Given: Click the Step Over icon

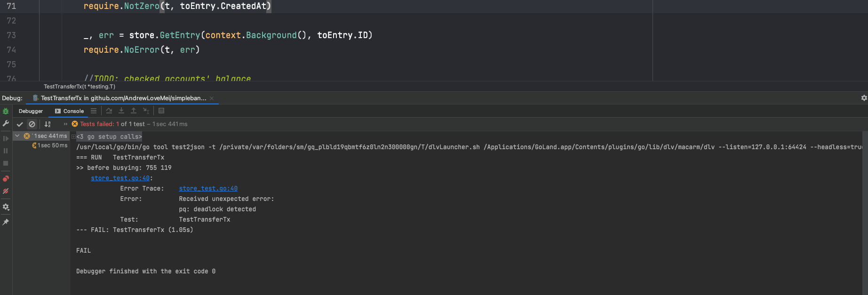Looking at the screenshot, I should [109, 111].
